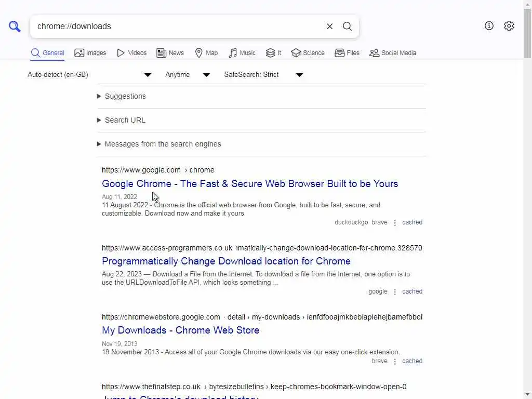
Task: Open the Files category tab
Action: pos(347,53)
